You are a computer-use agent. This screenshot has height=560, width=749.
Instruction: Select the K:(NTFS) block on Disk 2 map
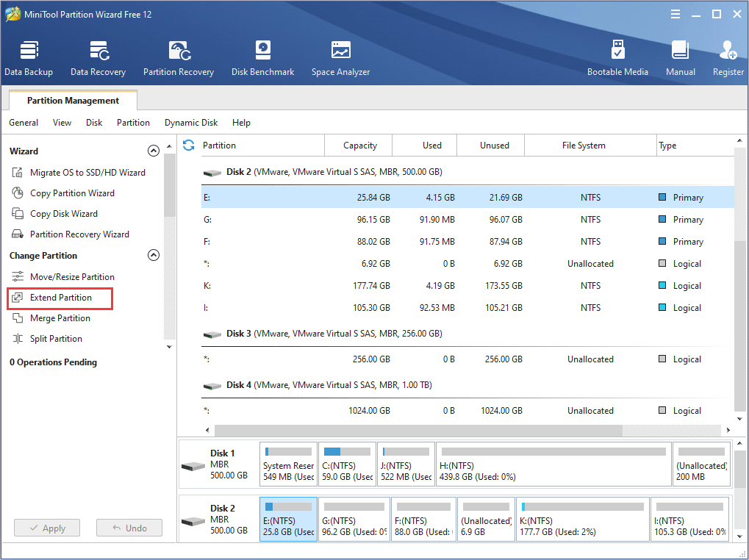(583, 519)
